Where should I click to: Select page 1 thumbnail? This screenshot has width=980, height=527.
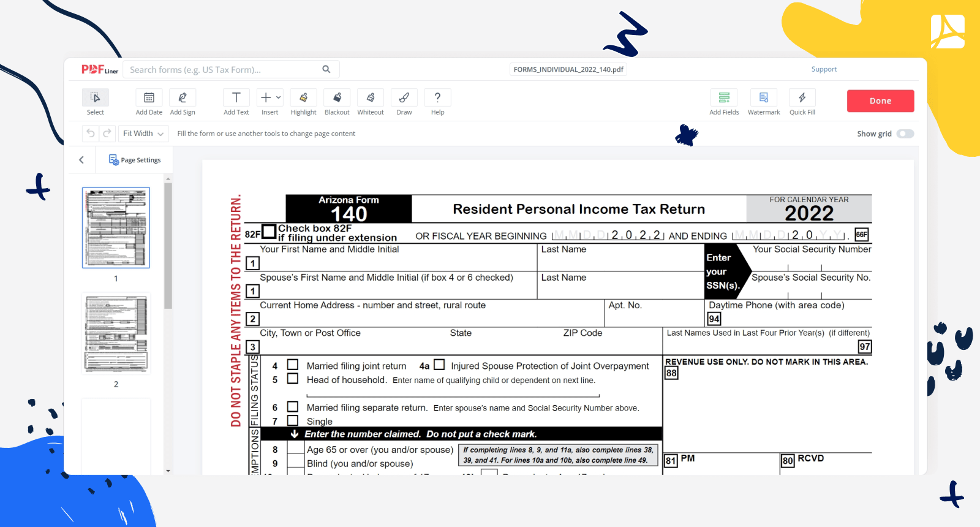pyautogui.click(x=116, y=228)
